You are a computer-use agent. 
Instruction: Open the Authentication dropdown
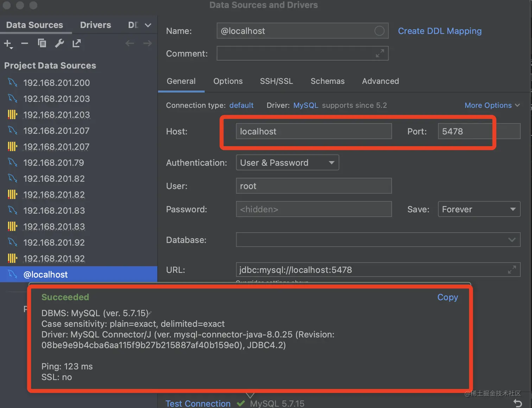click(287, 163)
